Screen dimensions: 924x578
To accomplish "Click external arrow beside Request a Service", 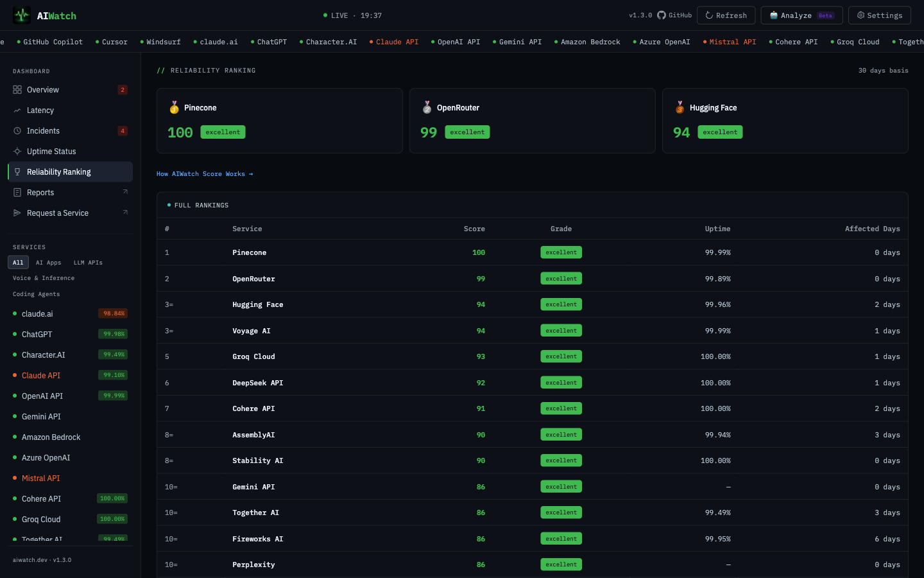I will (x=125, y=213).
